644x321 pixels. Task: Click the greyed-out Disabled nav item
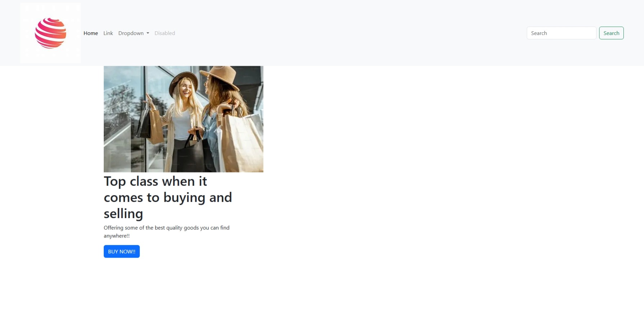click(x=165, y=33)
